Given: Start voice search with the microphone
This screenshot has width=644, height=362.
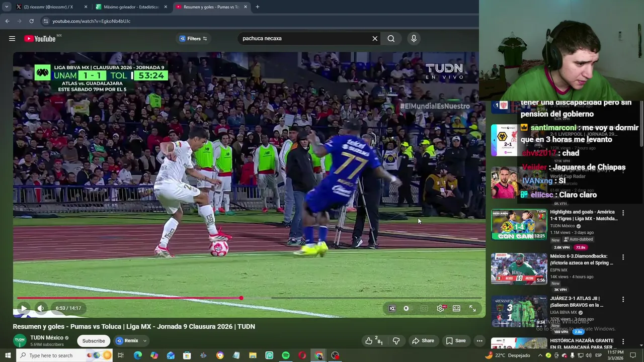Looking at the screenshot, I should pyautogui.click(x=414, y=39).
